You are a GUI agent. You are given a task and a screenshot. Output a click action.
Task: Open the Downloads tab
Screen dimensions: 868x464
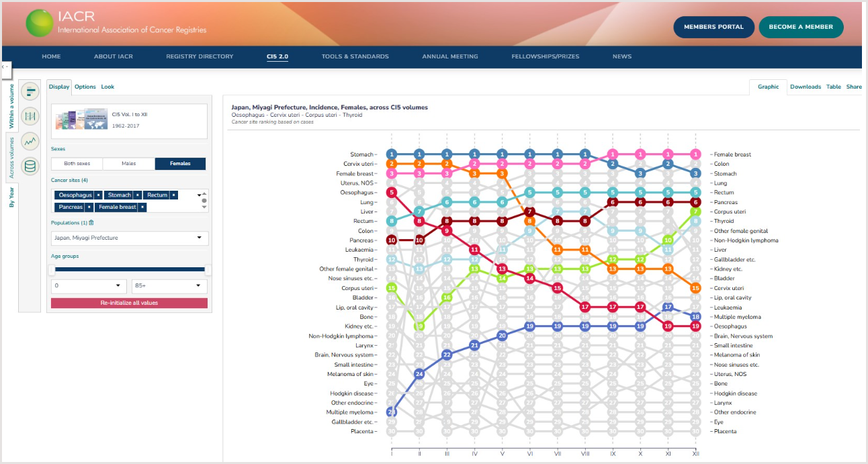click(x=805, y=87)
